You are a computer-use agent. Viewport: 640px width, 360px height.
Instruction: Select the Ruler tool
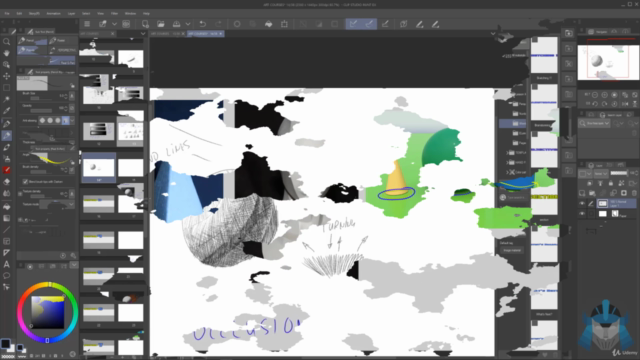pyautogui.click(x=7, y=253)
